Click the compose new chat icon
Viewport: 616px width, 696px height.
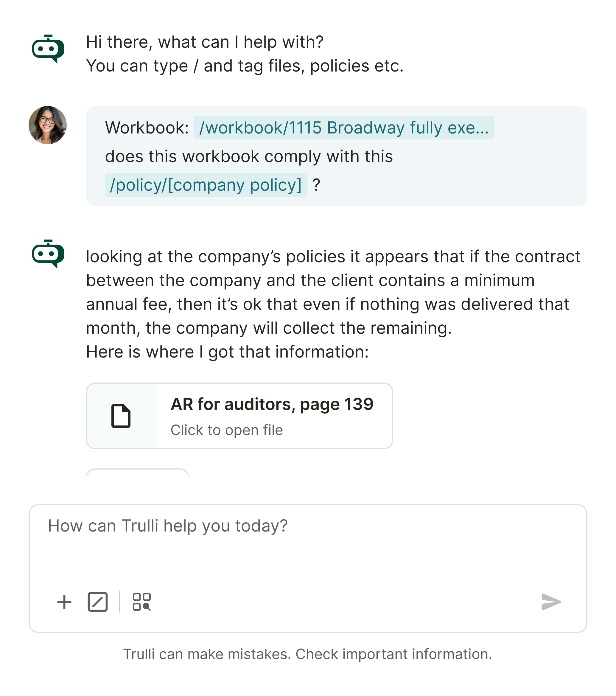pyautogui.click(x=98, y=602)
